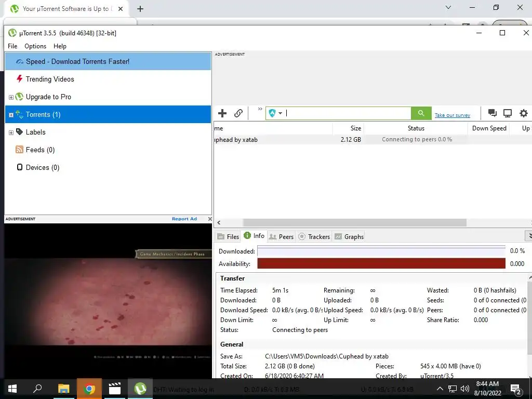The height and width of the screenshot is (399, 532).
Task: Click the Add Torrent plus icon
Action: point(222,113)
